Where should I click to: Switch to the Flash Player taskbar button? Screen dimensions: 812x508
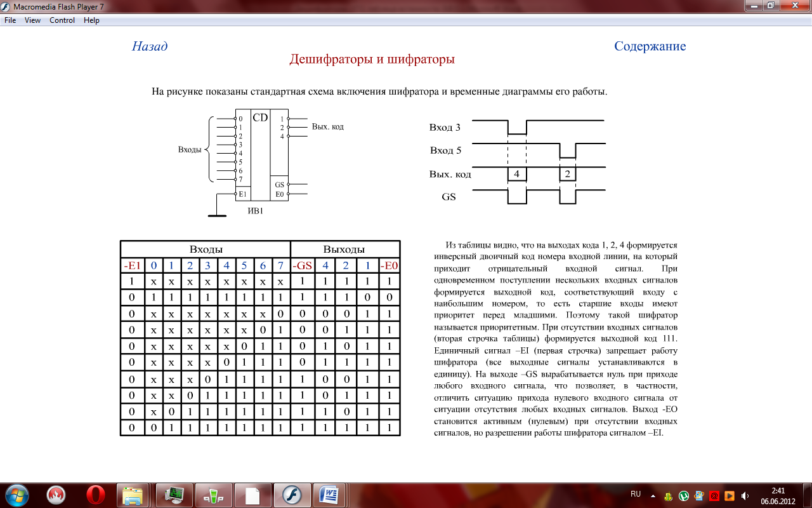(x=292, y=495)
